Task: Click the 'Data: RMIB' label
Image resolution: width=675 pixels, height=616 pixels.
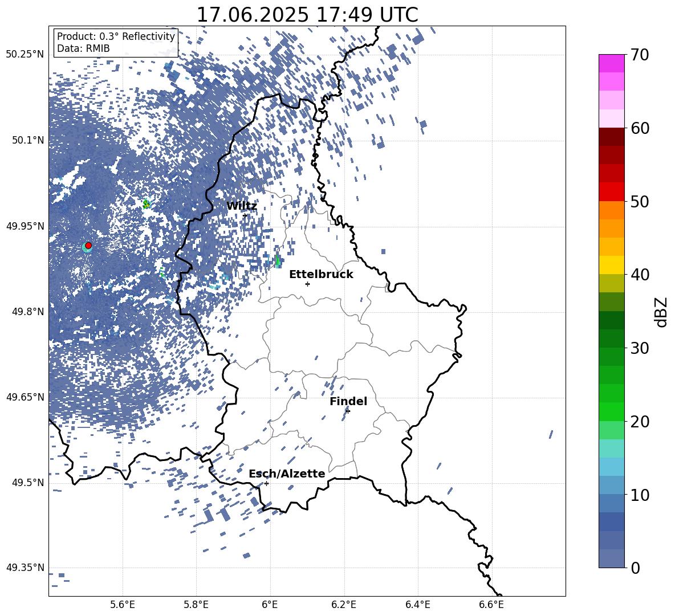Action: [83, 48]
